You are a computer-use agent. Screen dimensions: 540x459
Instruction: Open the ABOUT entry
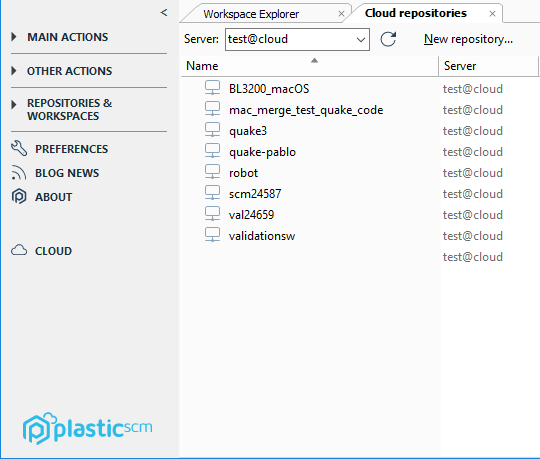pyautogui.click(x=54, y=197)
